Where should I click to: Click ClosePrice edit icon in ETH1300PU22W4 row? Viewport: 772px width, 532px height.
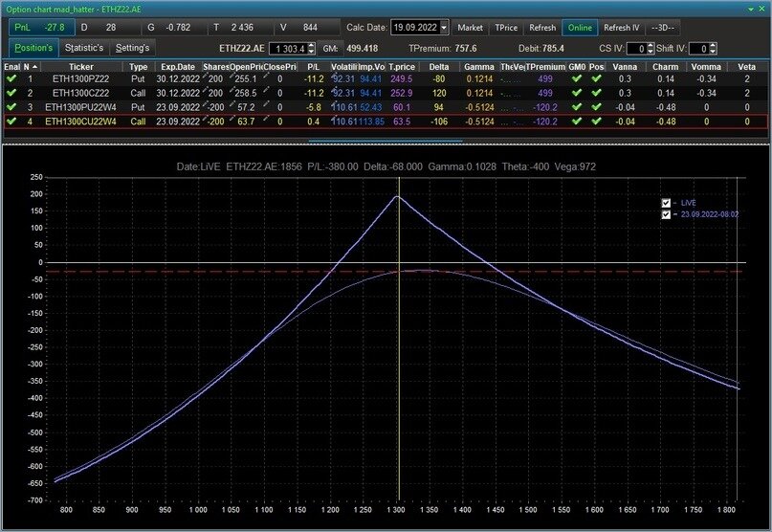click(x=266, y=104)
